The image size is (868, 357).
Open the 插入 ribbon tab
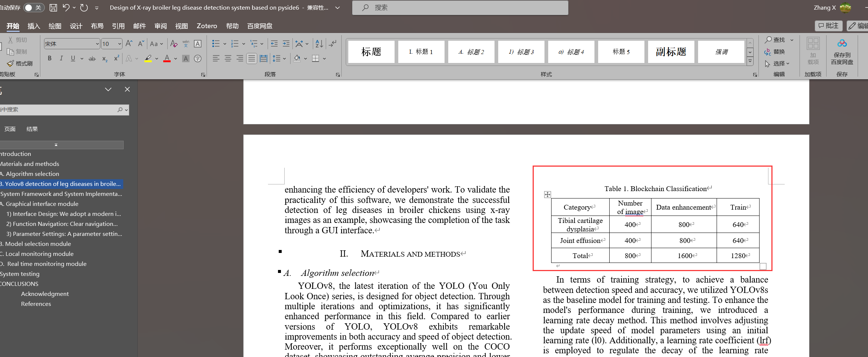(x=34, y=26)
